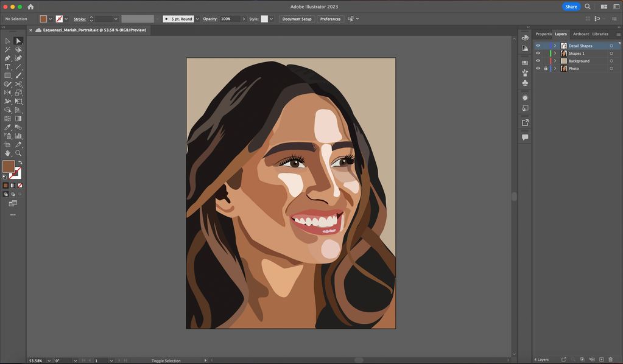The width and height of the screenshot is (623, 364).
Task: Select the Pen tool
Action: tap(7, 58)
